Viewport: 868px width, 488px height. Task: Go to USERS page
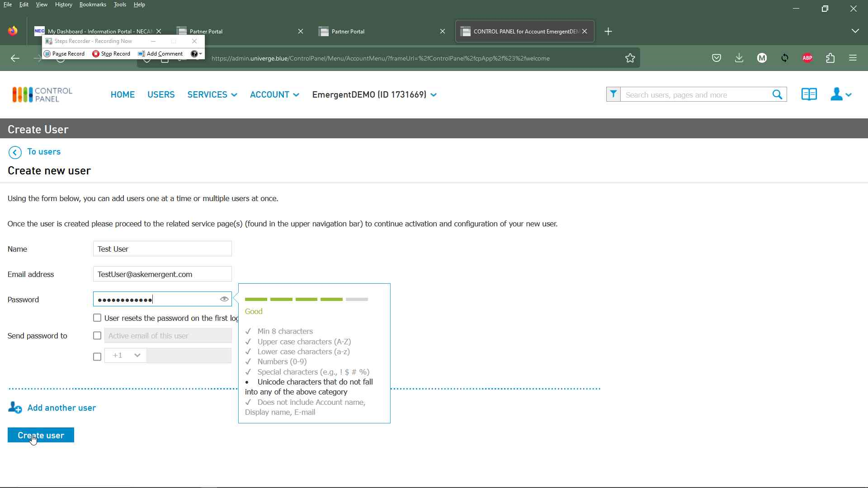[x=161, y=94]
